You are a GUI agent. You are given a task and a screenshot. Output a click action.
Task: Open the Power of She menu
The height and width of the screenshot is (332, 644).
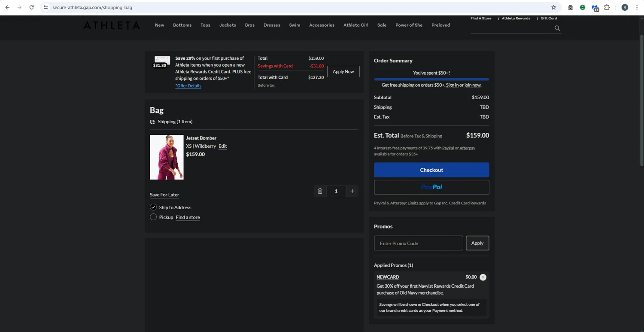(409, 25)
